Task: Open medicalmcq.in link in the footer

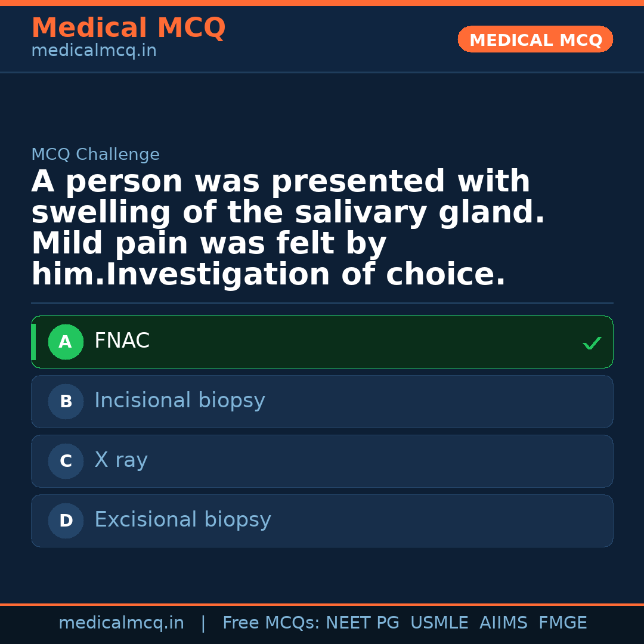Action: click(x=121, y=623)
